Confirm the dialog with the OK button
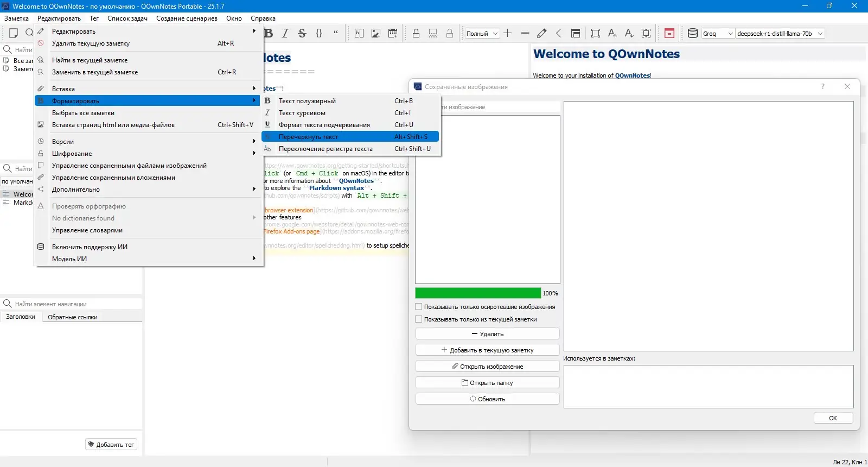Image resolution: width=868 pixels, height=467 pixels. [833, 418]
